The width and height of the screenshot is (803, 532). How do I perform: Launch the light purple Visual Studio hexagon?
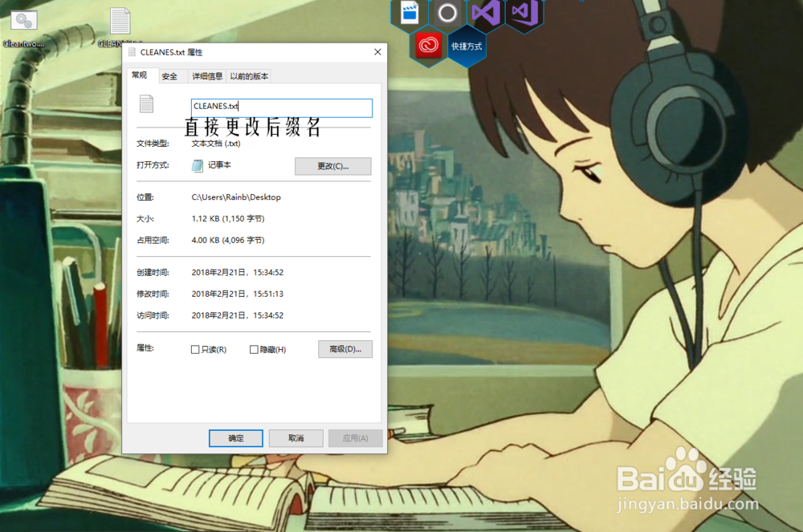(486, 14)
